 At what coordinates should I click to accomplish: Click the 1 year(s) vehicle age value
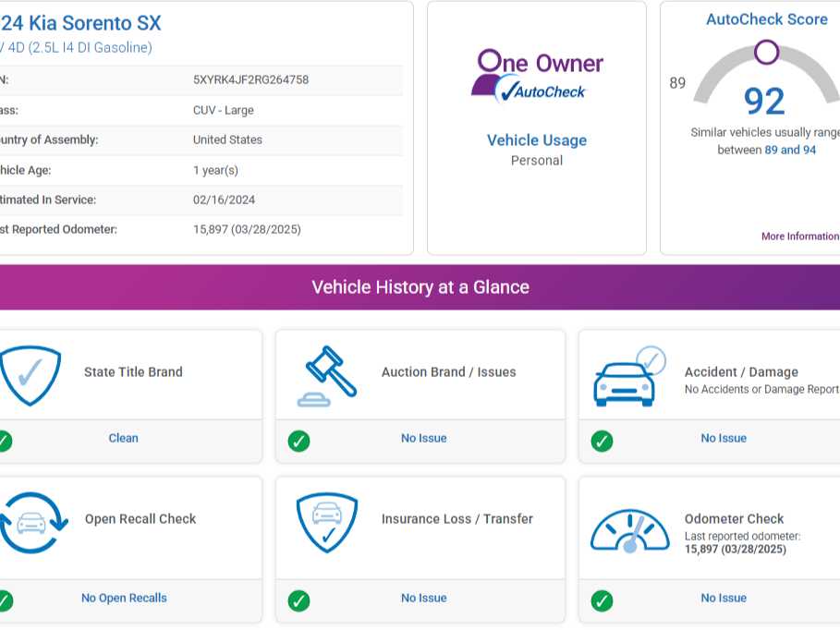point(215,170)
